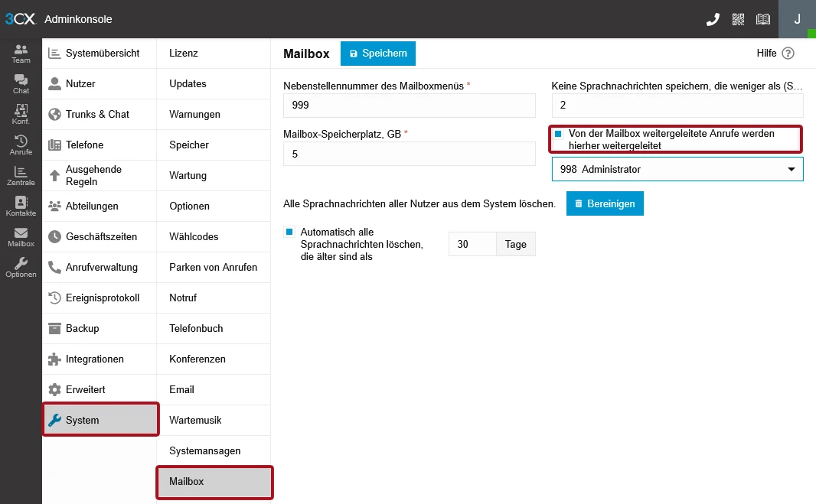816x504 pixels.
Task: Open the Optionen wrench icon in sidebar
Action: click(21, 267)
